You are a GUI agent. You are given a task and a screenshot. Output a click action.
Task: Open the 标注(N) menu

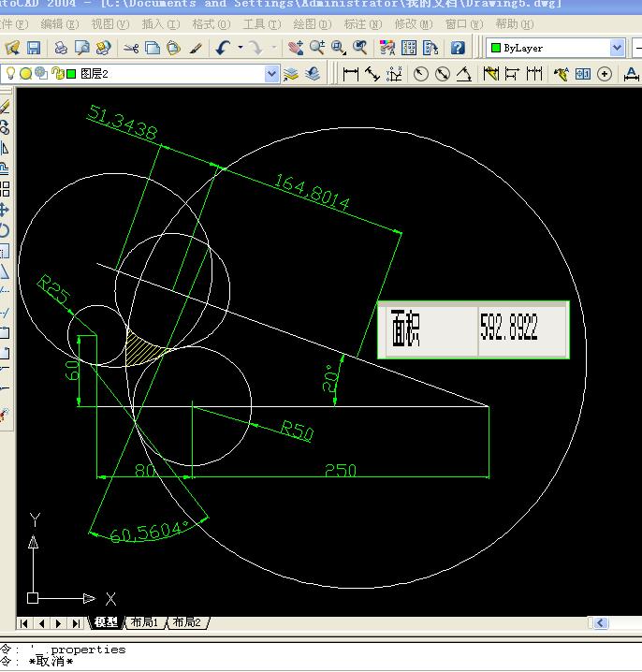(363, 24)
